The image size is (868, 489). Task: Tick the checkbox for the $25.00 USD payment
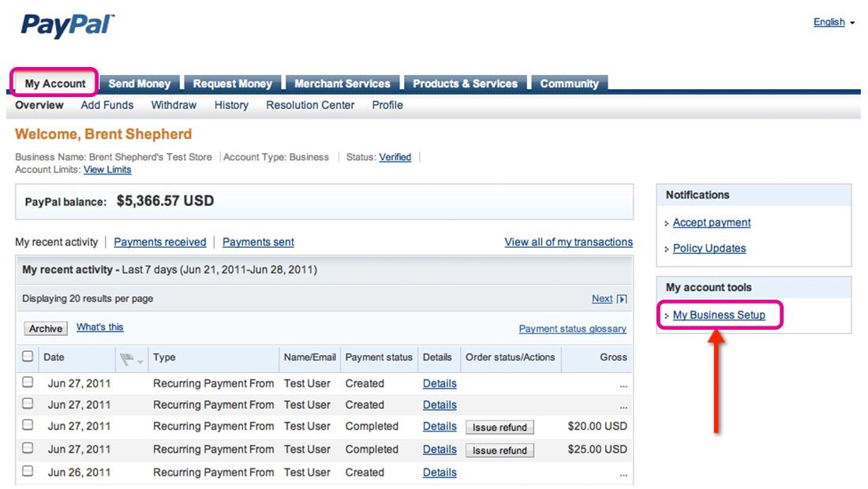[28, 449]
